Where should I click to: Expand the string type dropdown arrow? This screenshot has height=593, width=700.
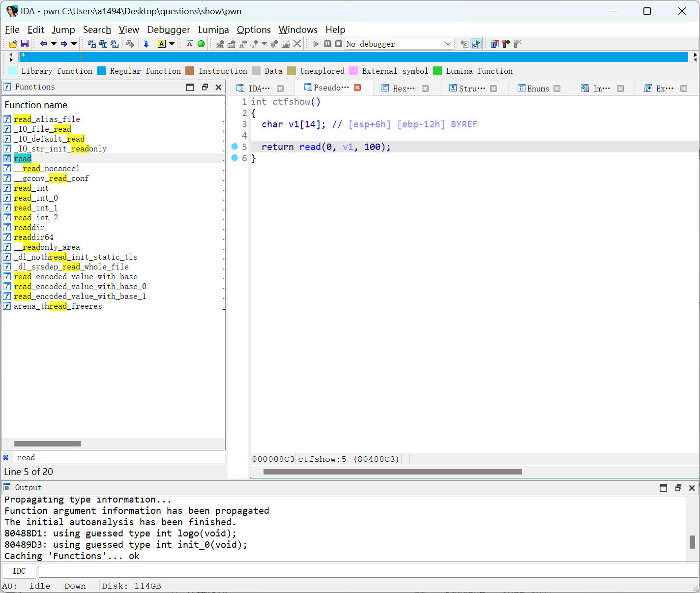(264, 44)
